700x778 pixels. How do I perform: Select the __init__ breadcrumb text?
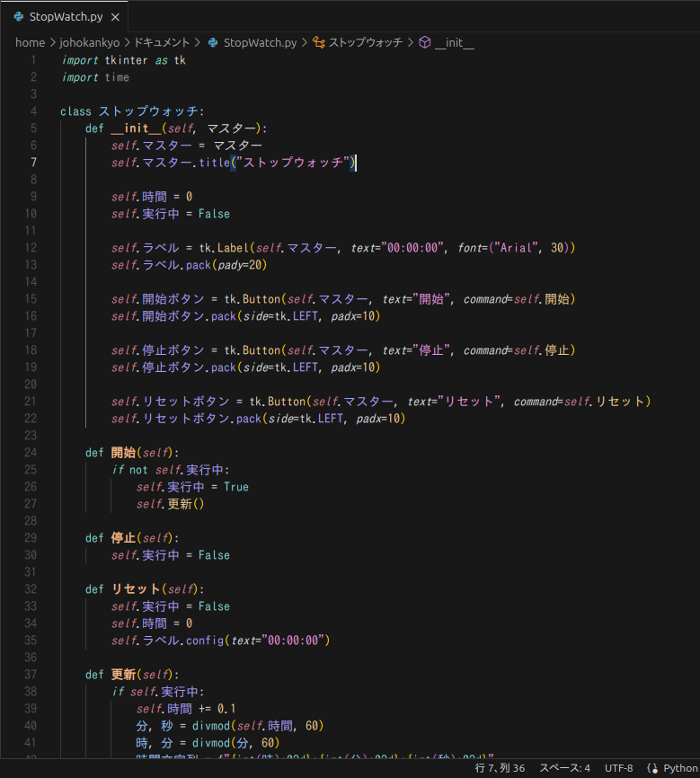(454, 42)
